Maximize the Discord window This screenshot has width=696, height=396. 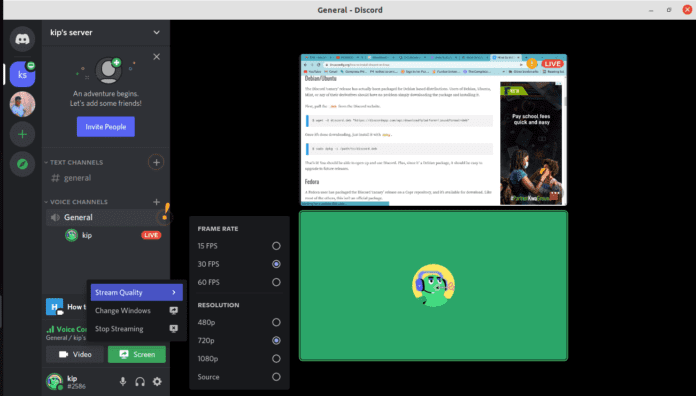point(669,10)
